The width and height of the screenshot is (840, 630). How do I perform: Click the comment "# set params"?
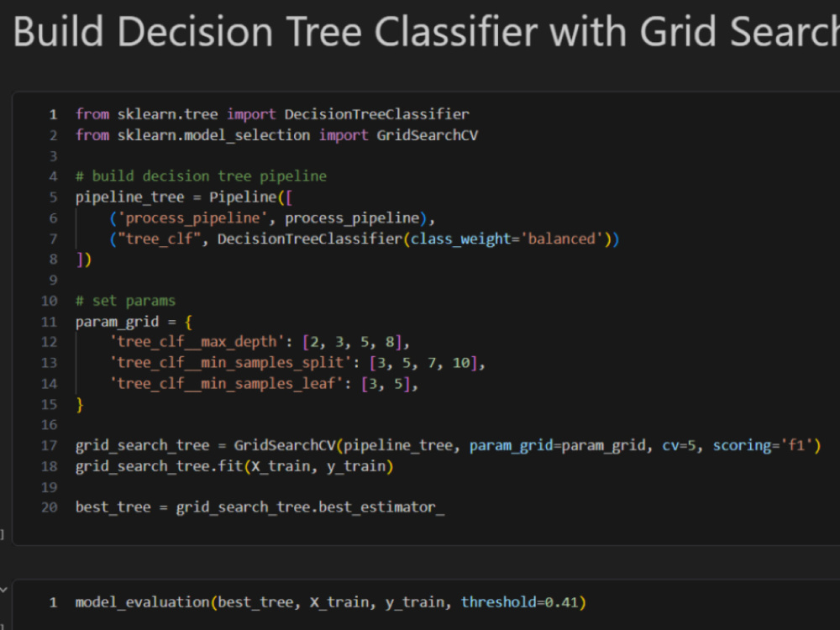(x=125, y=301)
